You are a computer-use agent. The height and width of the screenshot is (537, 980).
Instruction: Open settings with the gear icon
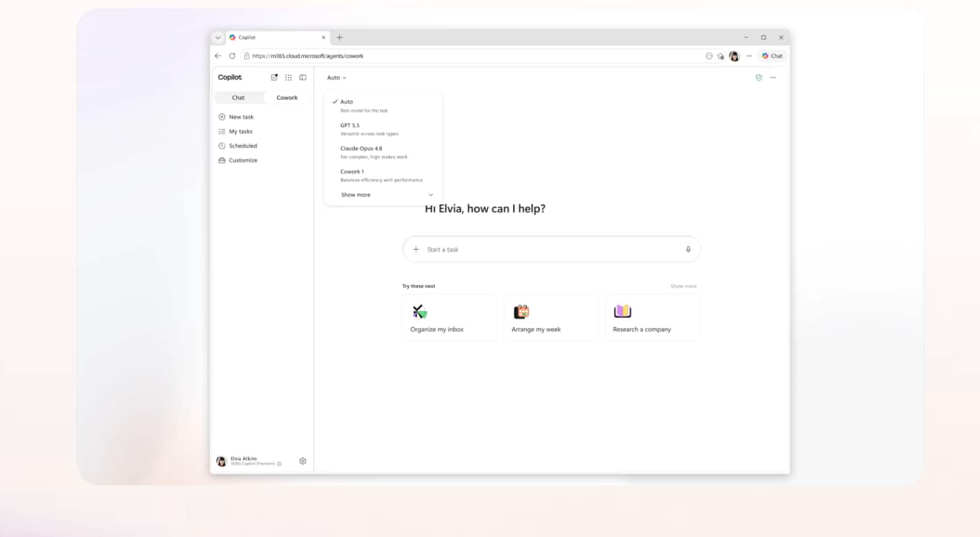pyautogui.click(x=303, y=461)
